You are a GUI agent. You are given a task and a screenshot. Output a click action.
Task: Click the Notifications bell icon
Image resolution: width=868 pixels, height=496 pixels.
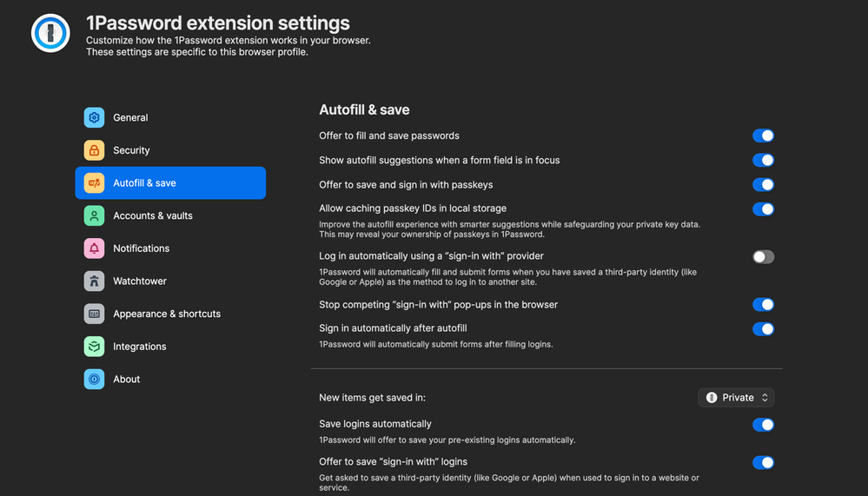coord(94,248)
